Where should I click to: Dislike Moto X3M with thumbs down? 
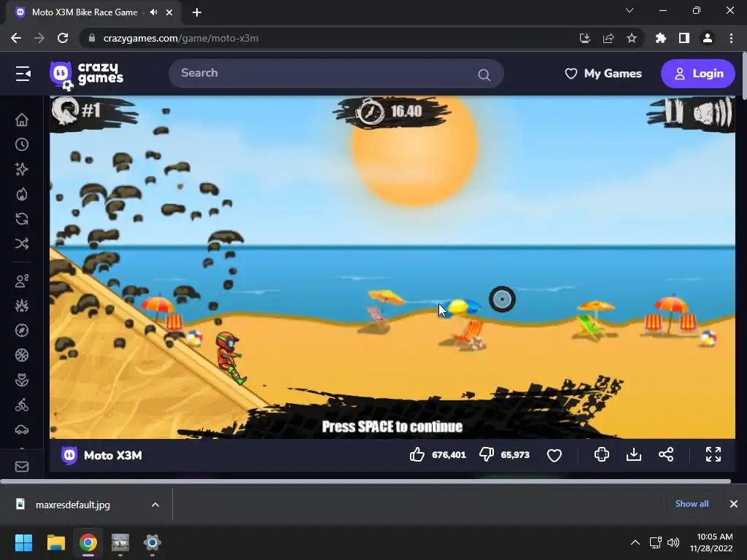pos(487,455)
